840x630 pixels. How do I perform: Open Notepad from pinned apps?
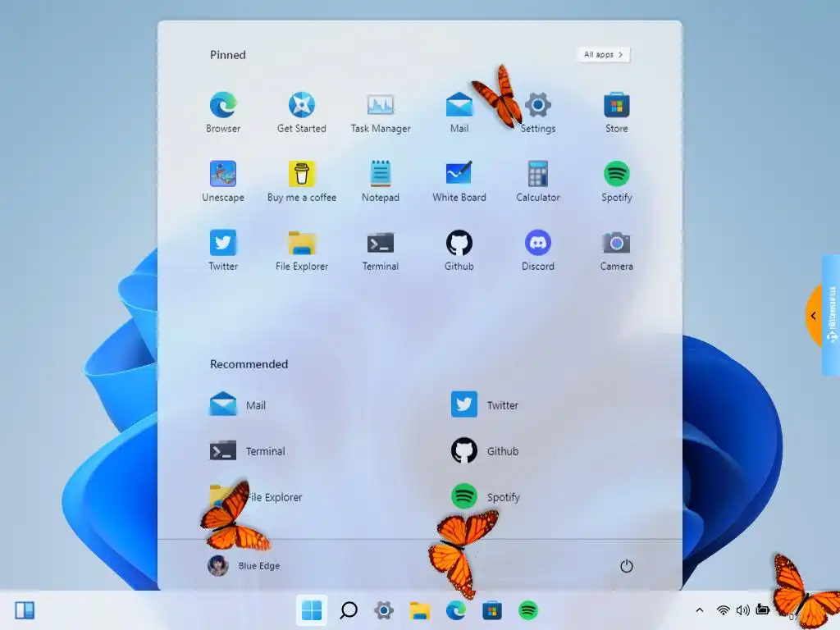coord(381,181)
